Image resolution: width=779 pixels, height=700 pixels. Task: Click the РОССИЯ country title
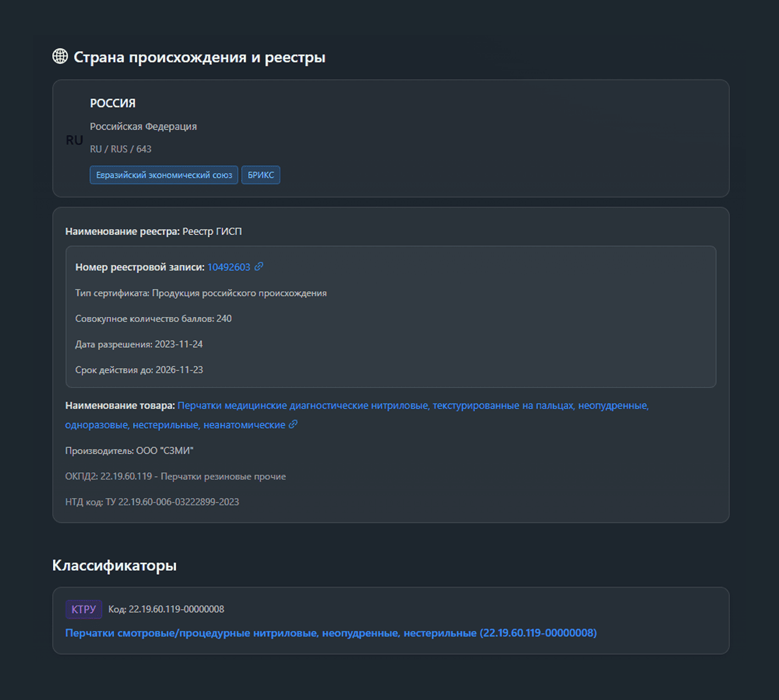(113, 103)
